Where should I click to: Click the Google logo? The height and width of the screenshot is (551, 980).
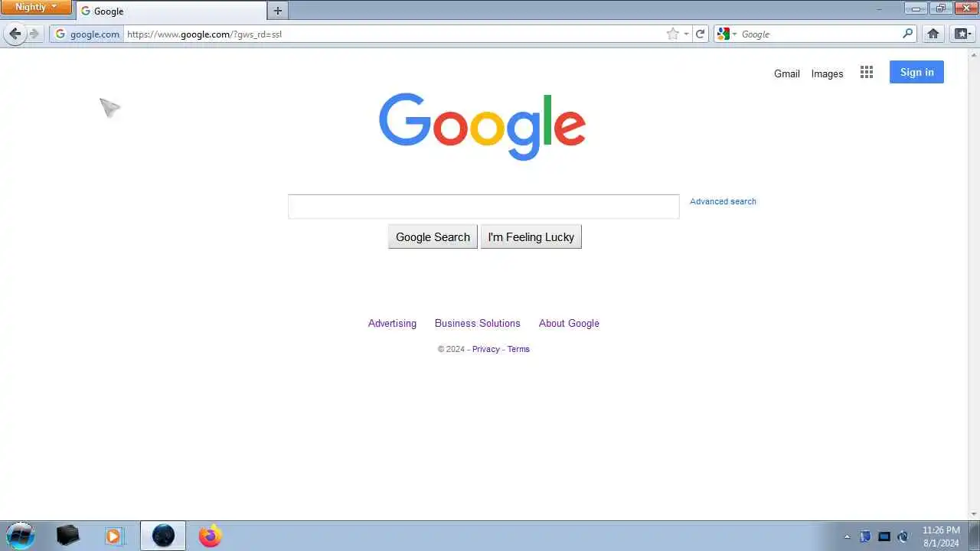click(x=482, y=126)
